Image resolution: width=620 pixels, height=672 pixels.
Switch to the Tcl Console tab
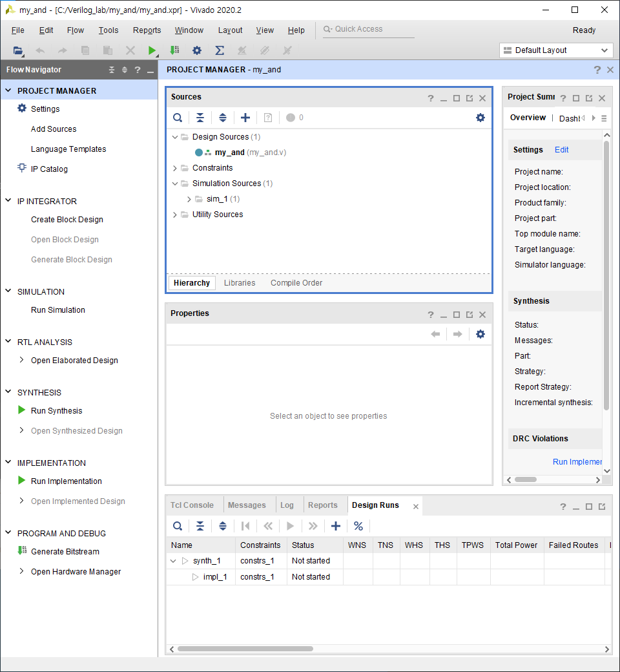click(x=192, y=505)
